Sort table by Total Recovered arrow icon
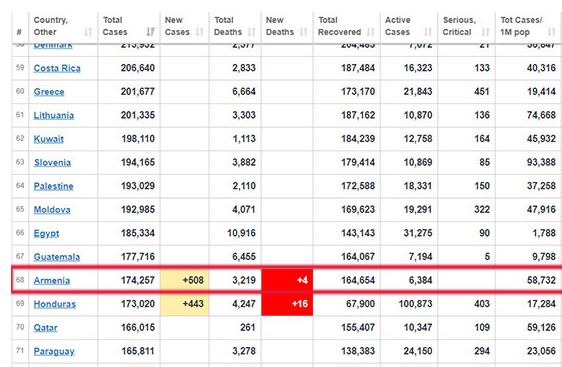This screenshot has height=367, width=562. [371, 32]
